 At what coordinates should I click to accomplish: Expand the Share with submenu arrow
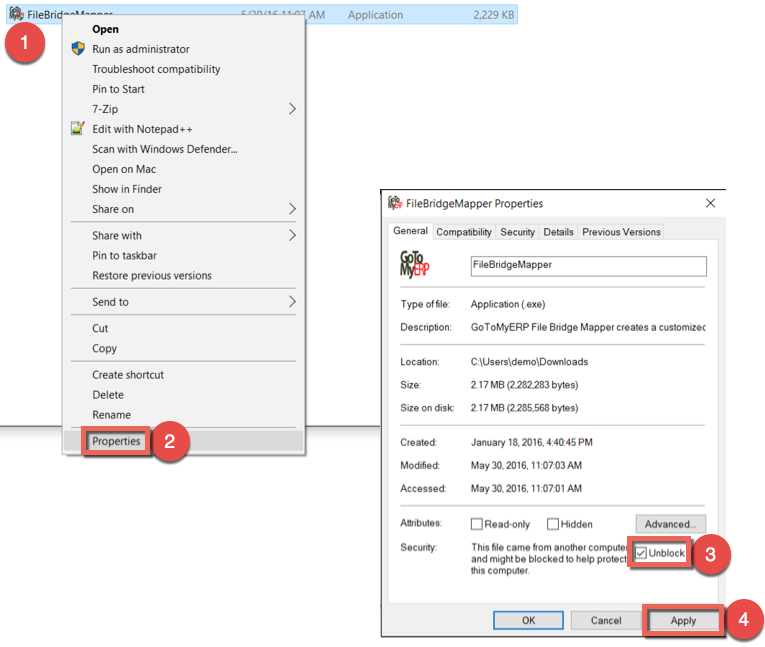point(292,235)
